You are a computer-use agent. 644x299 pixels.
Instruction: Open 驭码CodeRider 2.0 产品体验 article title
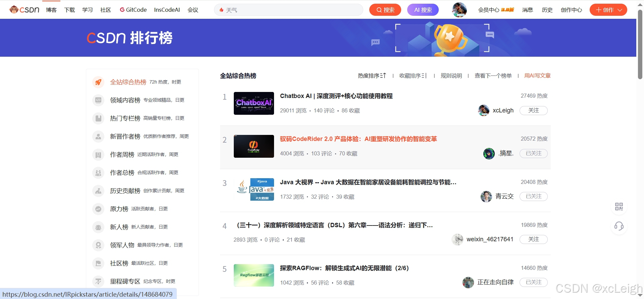pos(359,139)
